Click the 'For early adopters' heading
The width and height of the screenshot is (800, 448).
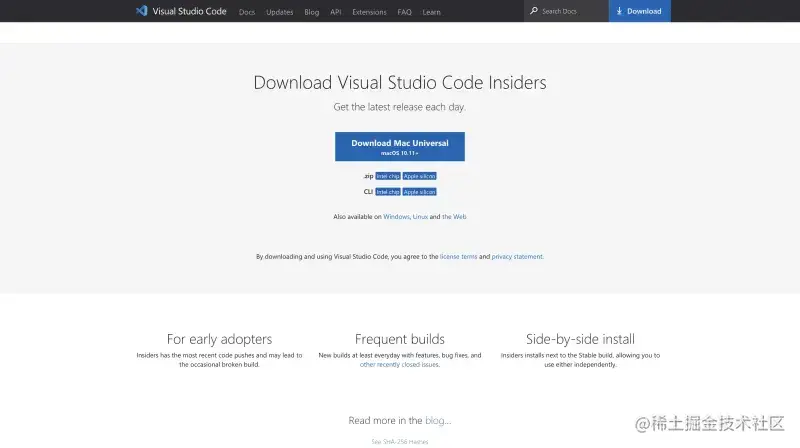[x=219, y=339]
